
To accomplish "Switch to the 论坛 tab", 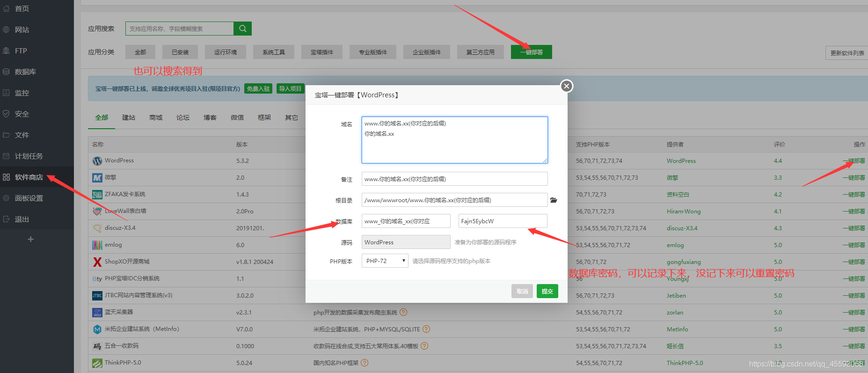I will (x=183, y=117).
